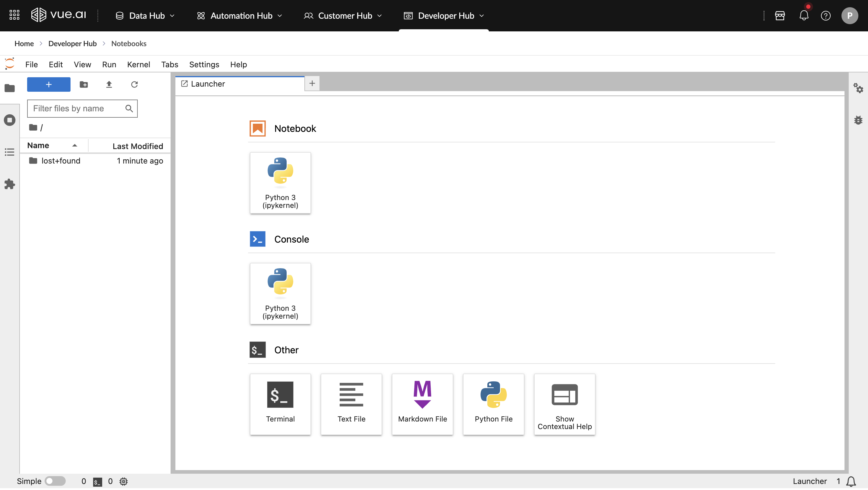This screenshot has height=490, width=868.
Task: Go to Developer Hub breadcrumb link
Action: [72, 43]
